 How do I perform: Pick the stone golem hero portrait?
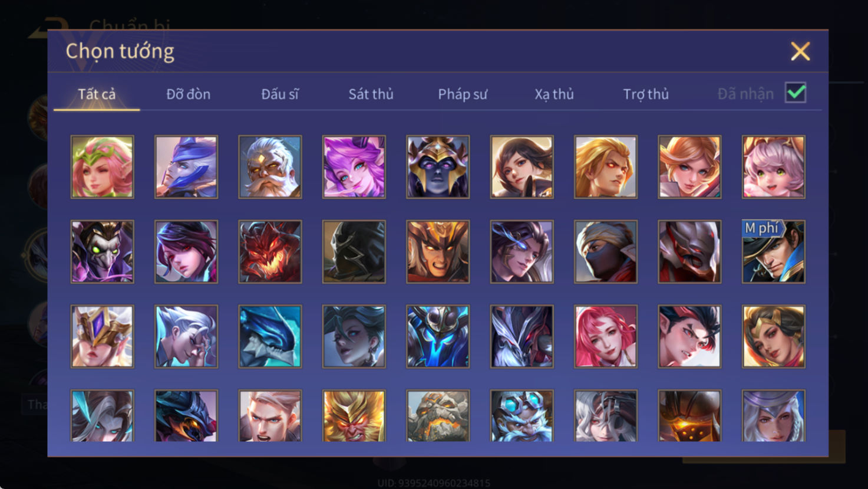tap(438, 416)
